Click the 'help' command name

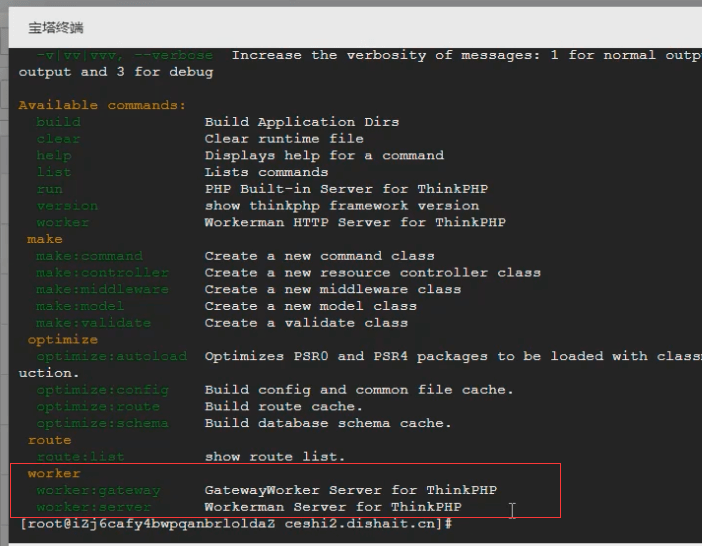click(x=54, y=156)
